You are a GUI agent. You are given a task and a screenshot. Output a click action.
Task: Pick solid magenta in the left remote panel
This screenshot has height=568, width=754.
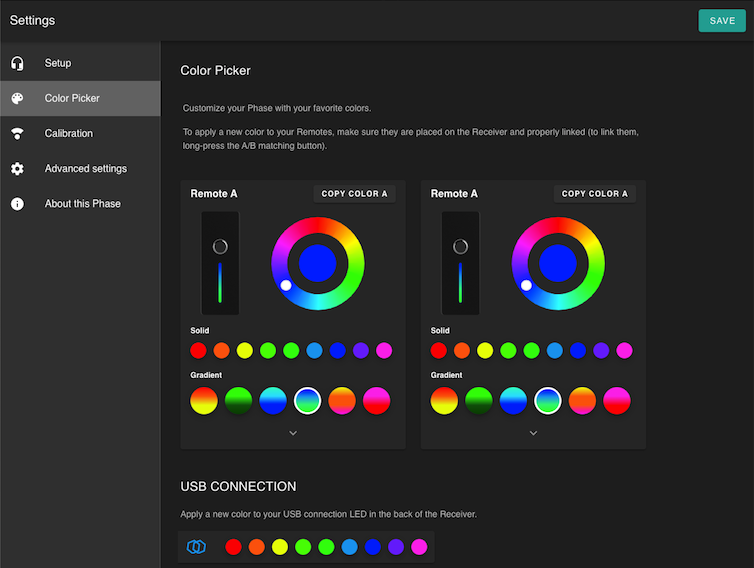point(384,351)
